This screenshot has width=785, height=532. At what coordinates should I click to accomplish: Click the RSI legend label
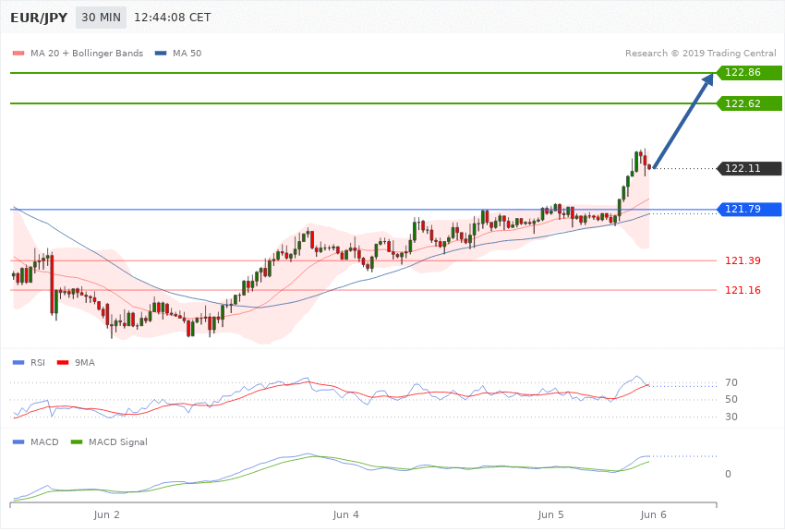(x=38, y=362)
